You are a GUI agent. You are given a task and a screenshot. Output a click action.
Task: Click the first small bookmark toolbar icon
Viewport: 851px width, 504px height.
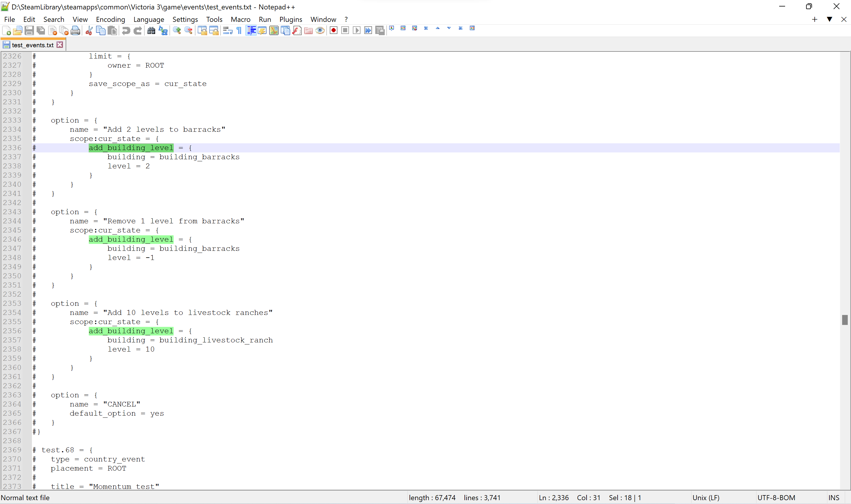coord(392,28)
